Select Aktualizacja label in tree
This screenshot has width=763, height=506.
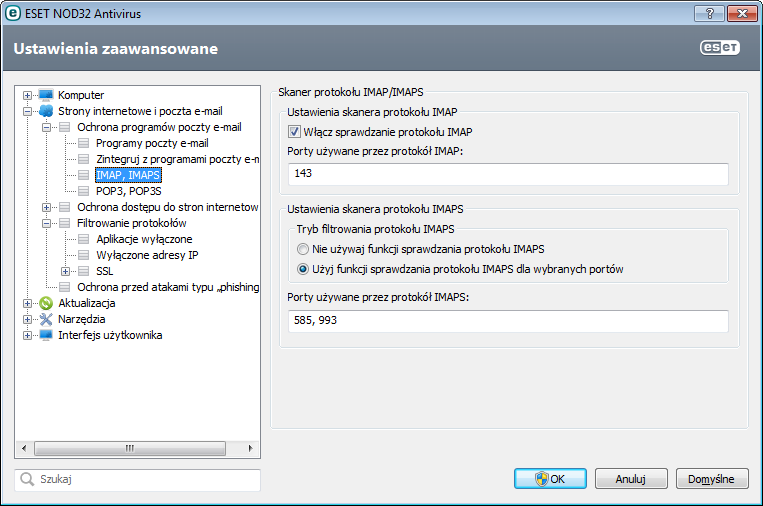tap(87, 303)
